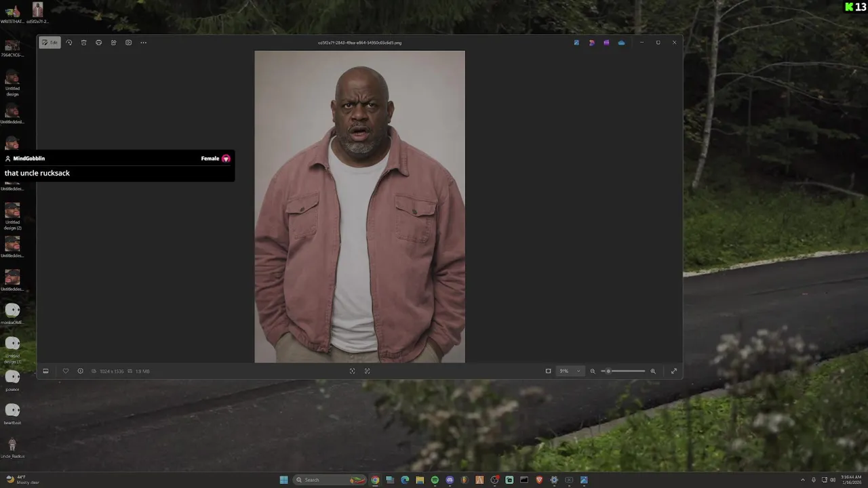
Task: Click the MindGobblin username in the overlay
Action: (x=29, y=159)
